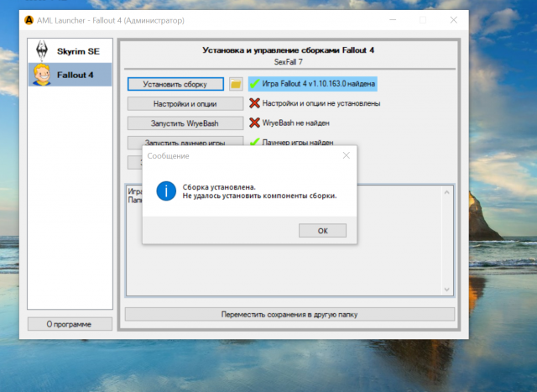The height and width of the screenshot is (392, 537).
Task: Select the Skyrim SE dragon logo icon
Action: point(41,51)
